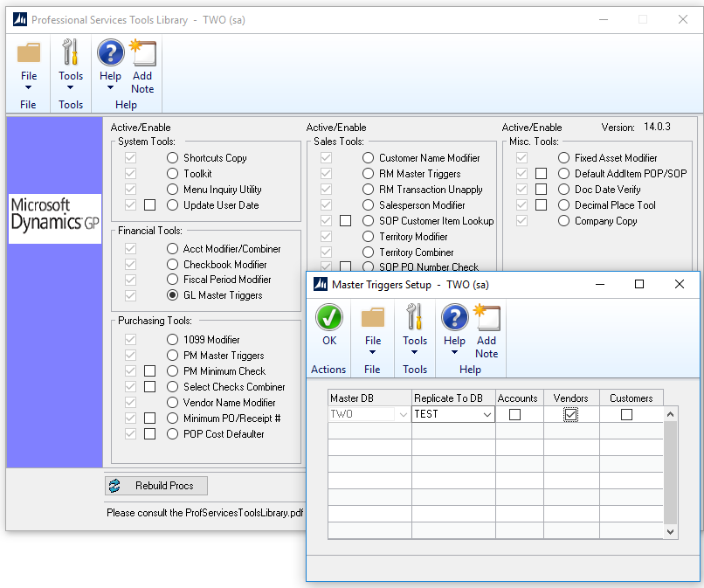Toggle the Accounts checkbox in TEST row
This screenshot has width=704, height=588.
click(x=515, y=414)
